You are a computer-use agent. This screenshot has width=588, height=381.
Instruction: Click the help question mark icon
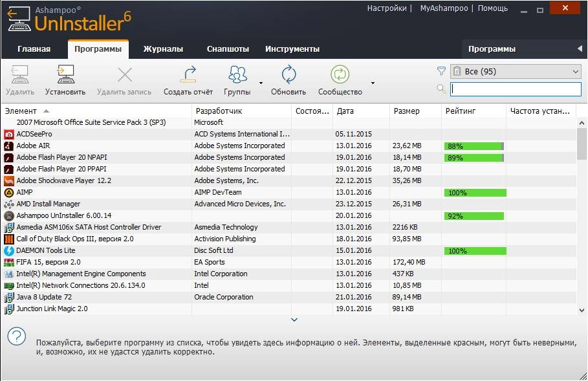pos(17,336)
